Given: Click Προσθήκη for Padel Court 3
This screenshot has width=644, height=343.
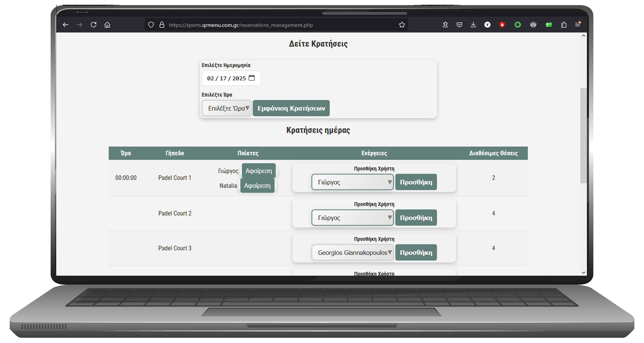Looking at the screenshot, I should pyautogui.click(x=416, y=253).
